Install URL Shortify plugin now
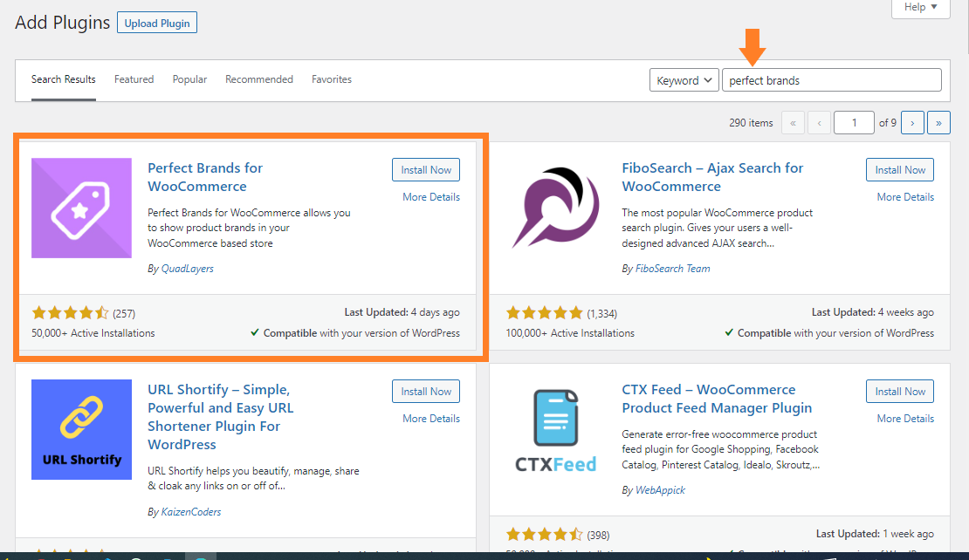Screen dimensions: 969x560 click(426, 392)
